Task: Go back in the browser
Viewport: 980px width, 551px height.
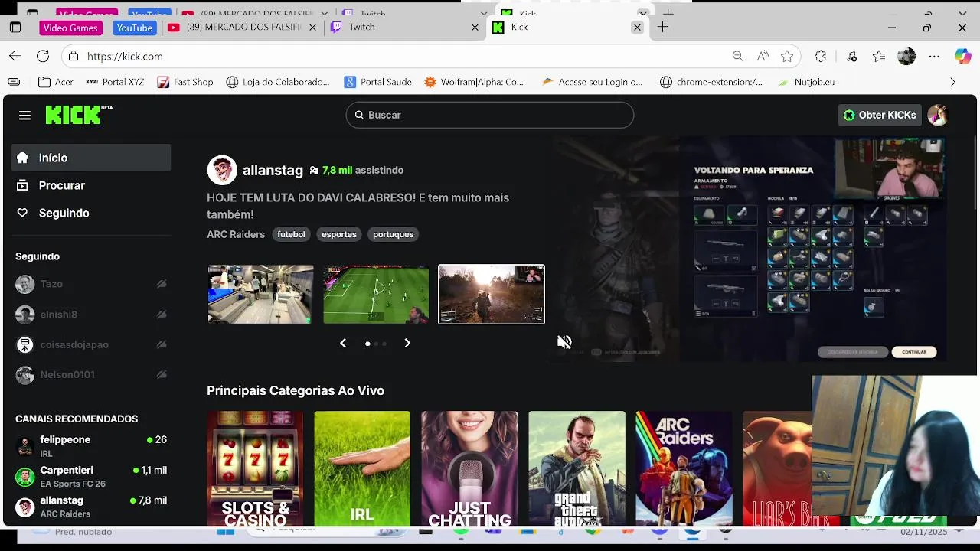Action: (x=15, y=57)
